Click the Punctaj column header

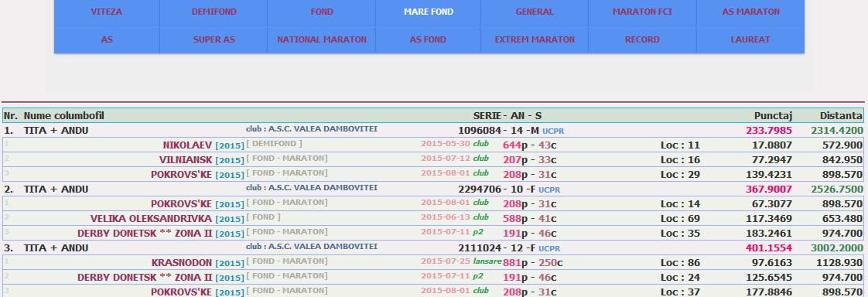pyautogui.click(x=773, y=115)
